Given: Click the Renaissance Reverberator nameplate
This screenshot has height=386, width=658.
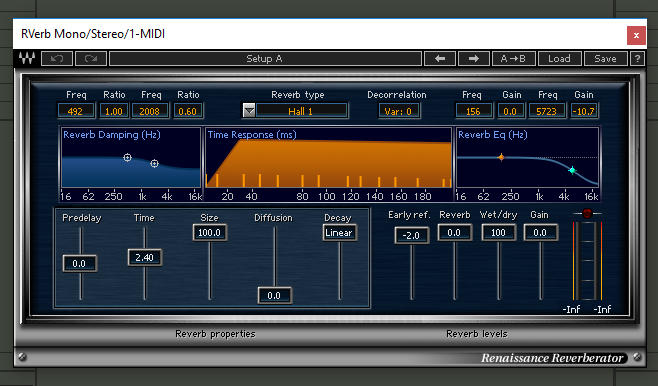Looking at the screenshot, I should [x=552, y=358].
